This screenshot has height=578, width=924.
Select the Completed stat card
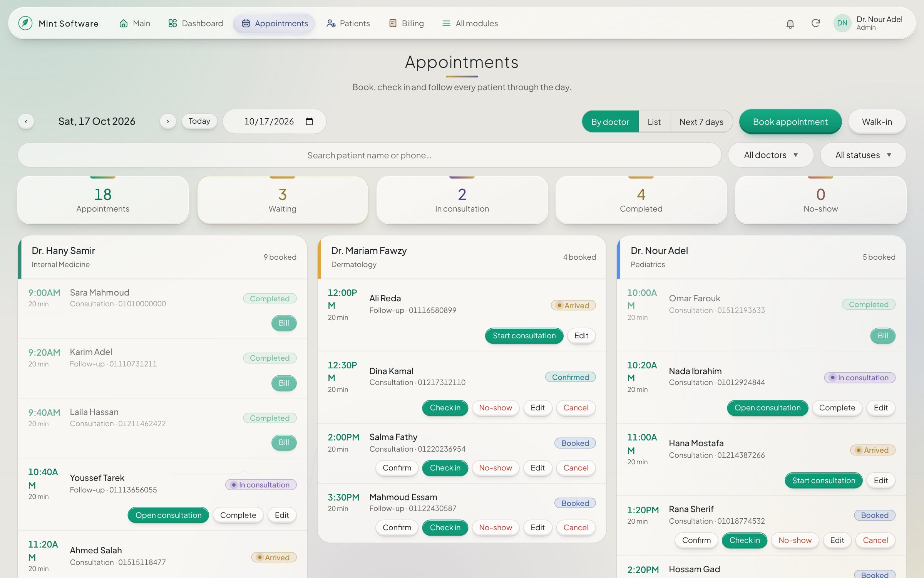(641, 200)
